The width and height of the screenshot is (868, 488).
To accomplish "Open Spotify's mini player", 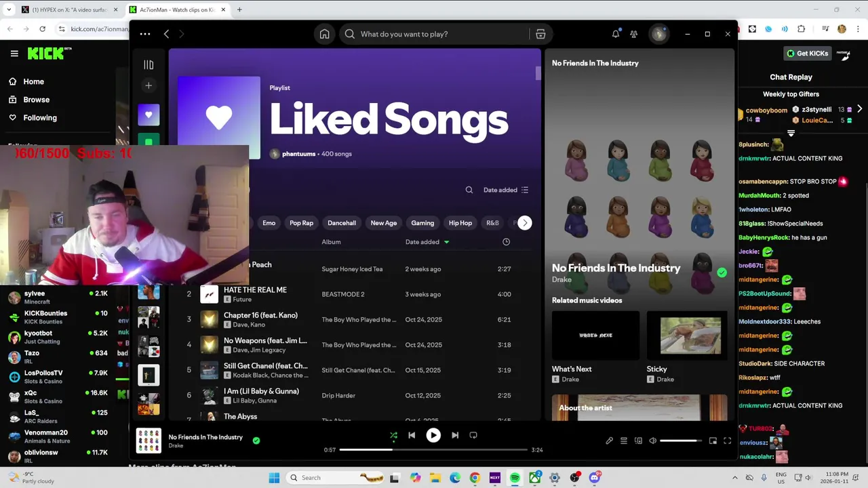I will pos(713,441).
